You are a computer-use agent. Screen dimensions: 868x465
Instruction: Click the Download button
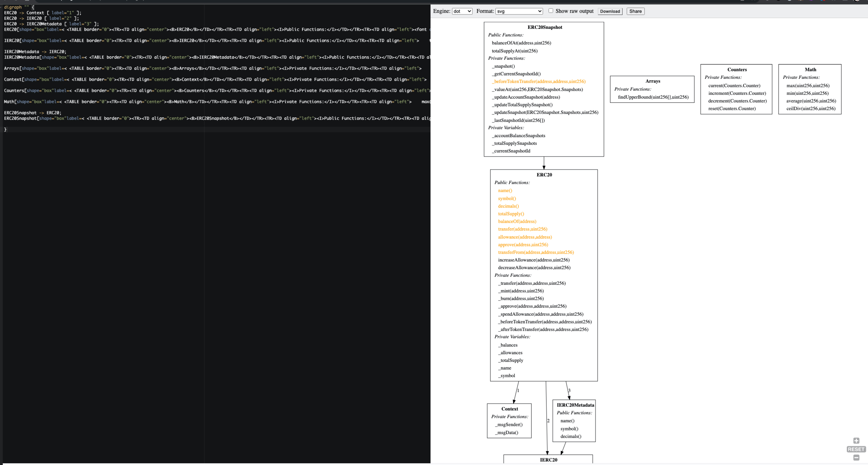[x=610, y=11]
